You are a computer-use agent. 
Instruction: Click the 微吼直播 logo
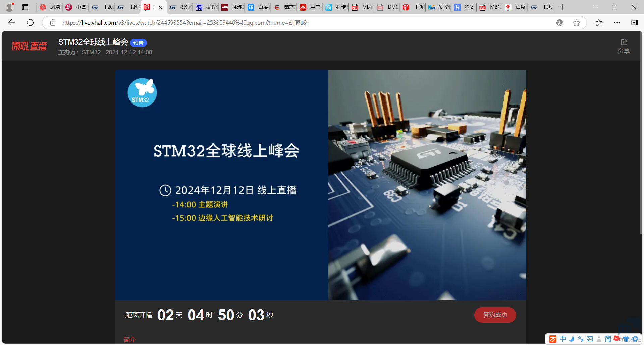click(x=29, y=46)
